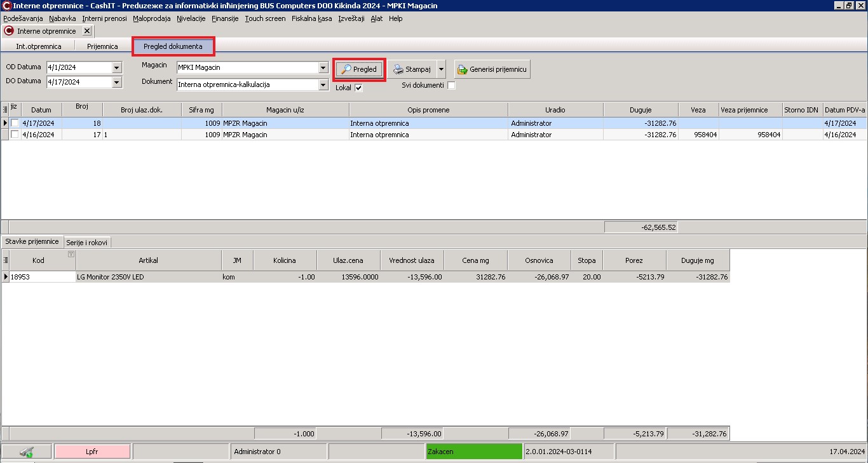This screenshot has width=868, height=463.
Task: Click the Artikal column header
Action: (149, 260)
